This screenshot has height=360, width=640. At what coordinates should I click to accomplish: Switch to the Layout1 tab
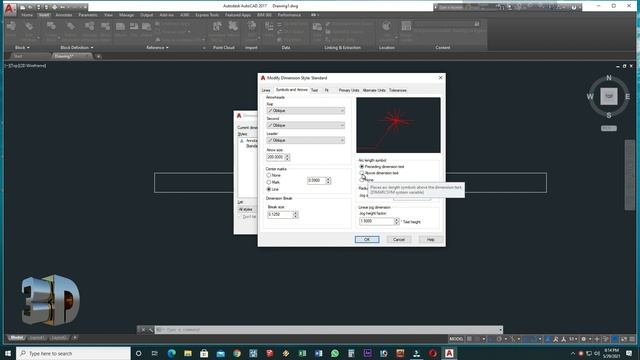[x=37, y=338]
